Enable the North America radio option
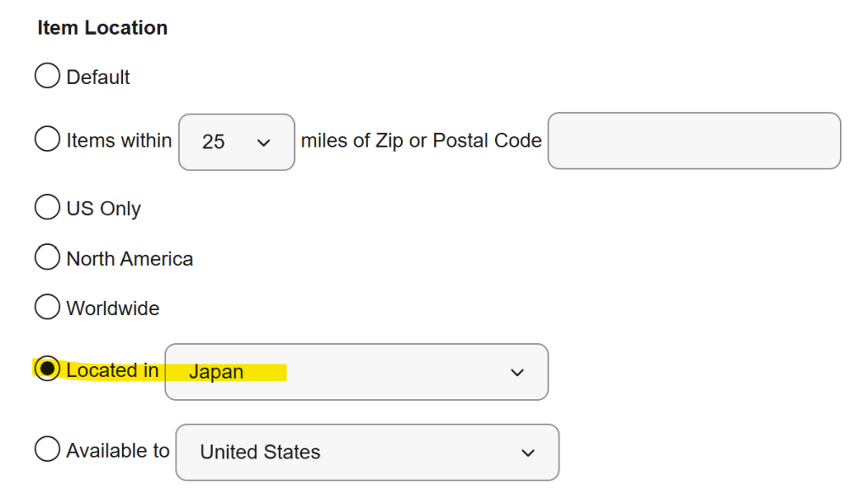 pyautogui.click(x=47, y=258)
